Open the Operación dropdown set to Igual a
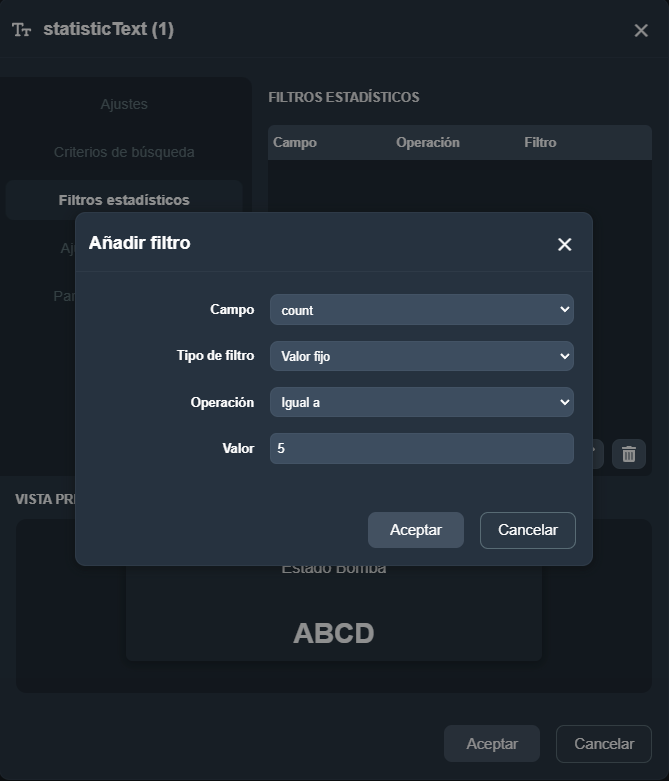Screen dimensions: 669x781 [421, 402]
